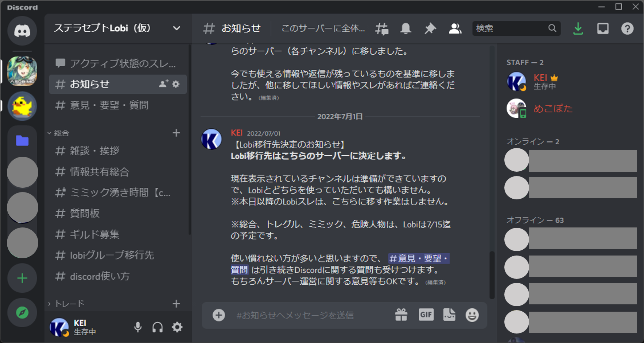
Task: Toggle microphone mute
Action: click(138, 327)
